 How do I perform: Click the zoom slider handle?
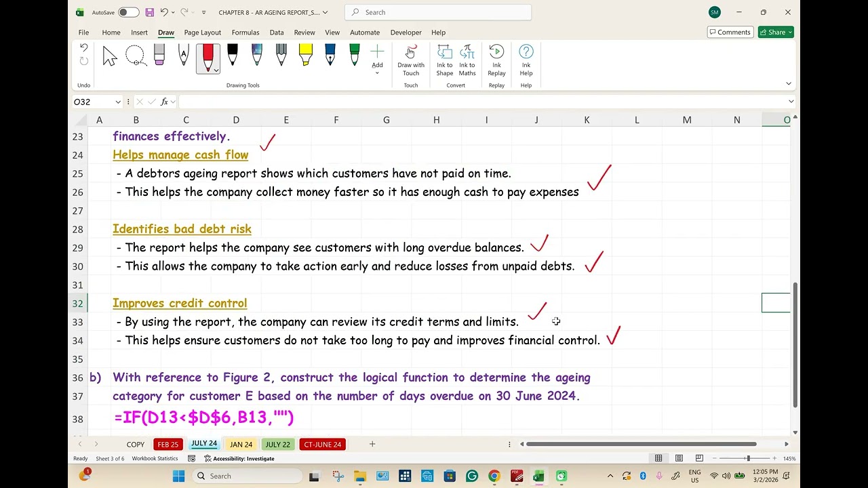[748, 458]
